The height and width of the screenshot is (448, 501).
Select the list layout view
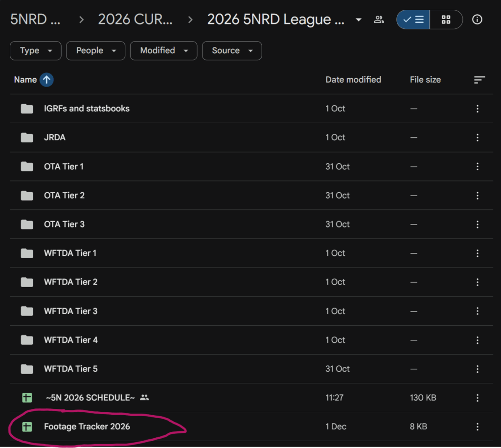(413, 20)
